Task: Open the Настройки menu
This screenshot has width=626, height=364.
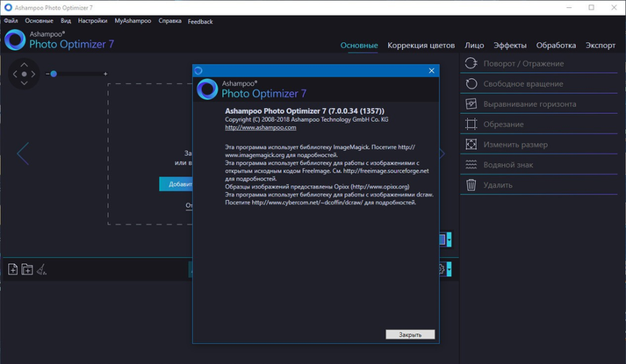Action: click(x=92, y=21)
